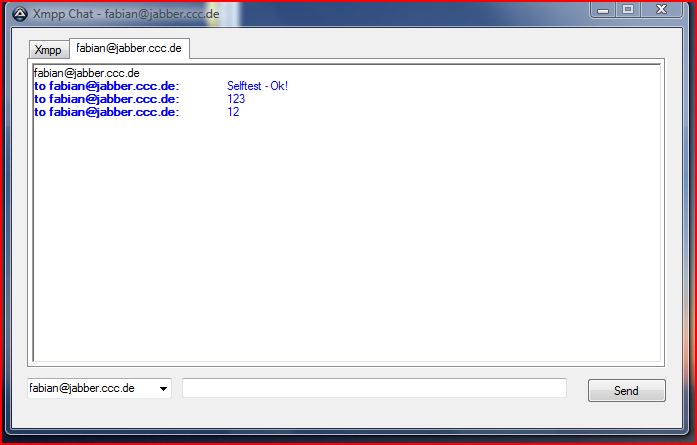Click the 'Selftest - Ok!' message text
The width and height of the screenshot is (697, 445).
257,86
